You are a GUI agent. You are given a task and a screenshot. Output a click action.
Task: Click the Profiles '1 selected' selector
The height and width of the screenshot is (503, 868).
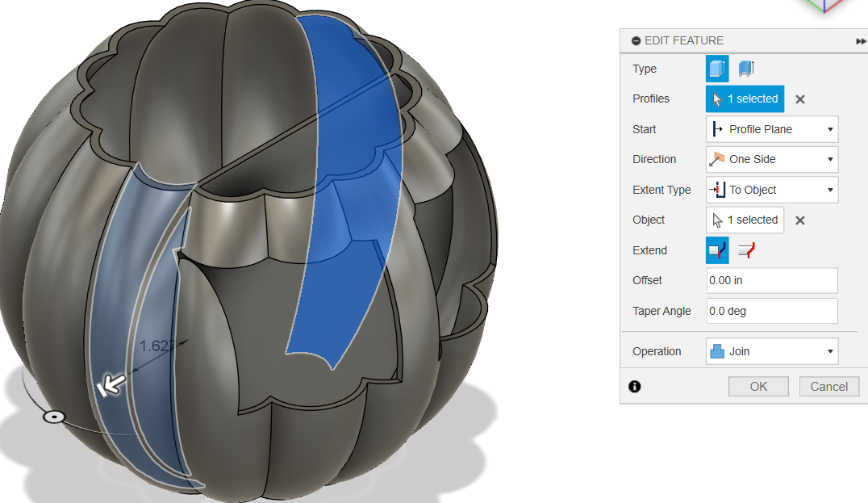745,99
